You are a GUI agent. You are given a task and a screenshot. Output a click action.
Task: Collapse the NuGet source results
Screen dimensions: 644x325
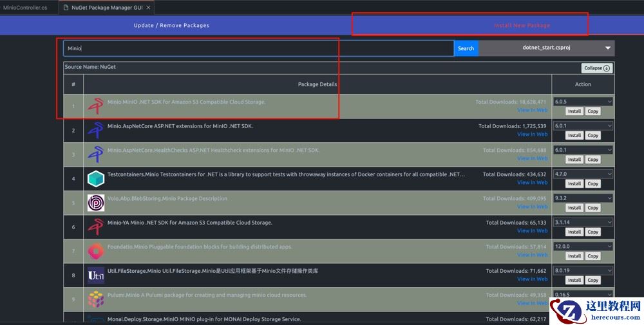coord(597,68)
